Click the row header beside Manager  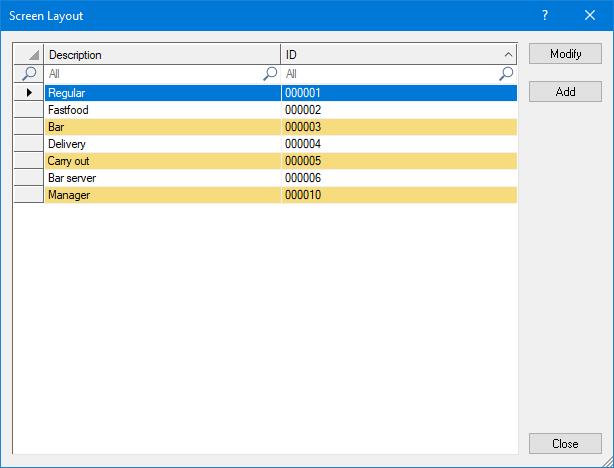pyautogui.click(x=29, y=195)
